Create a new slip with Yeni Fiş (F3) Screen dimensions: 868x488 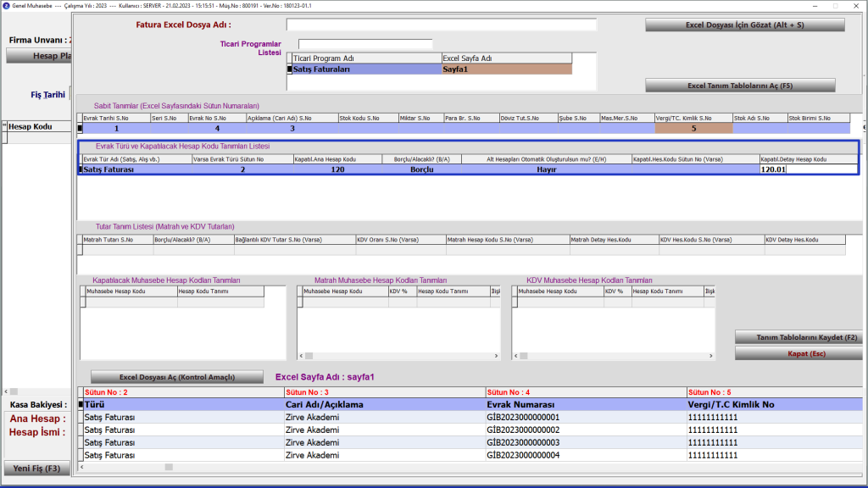click(x=36, y=469)
